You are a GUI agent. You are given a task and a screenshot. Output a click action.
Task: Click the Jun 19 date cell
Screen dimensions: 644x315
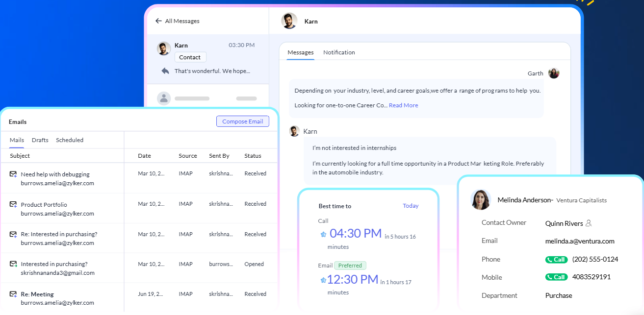click(x=150, y=294)
